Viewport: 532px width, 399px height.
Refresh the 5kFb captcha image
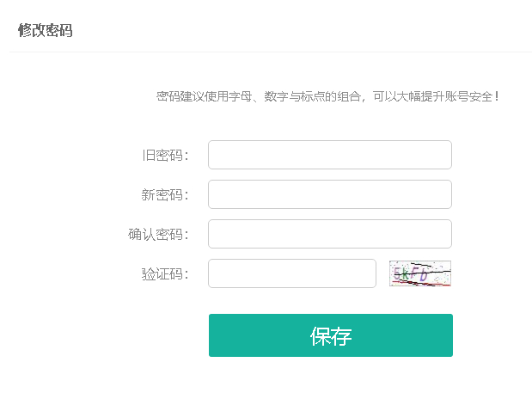point(420,273)
